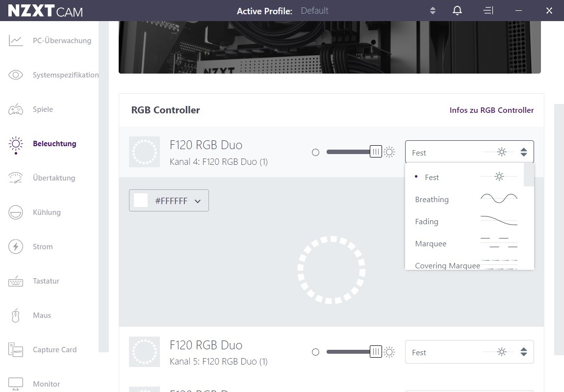The width and height of the screenshot is (564, 392).
Task: Go to Systemspezifikation section
Action: tap(65, 75)
